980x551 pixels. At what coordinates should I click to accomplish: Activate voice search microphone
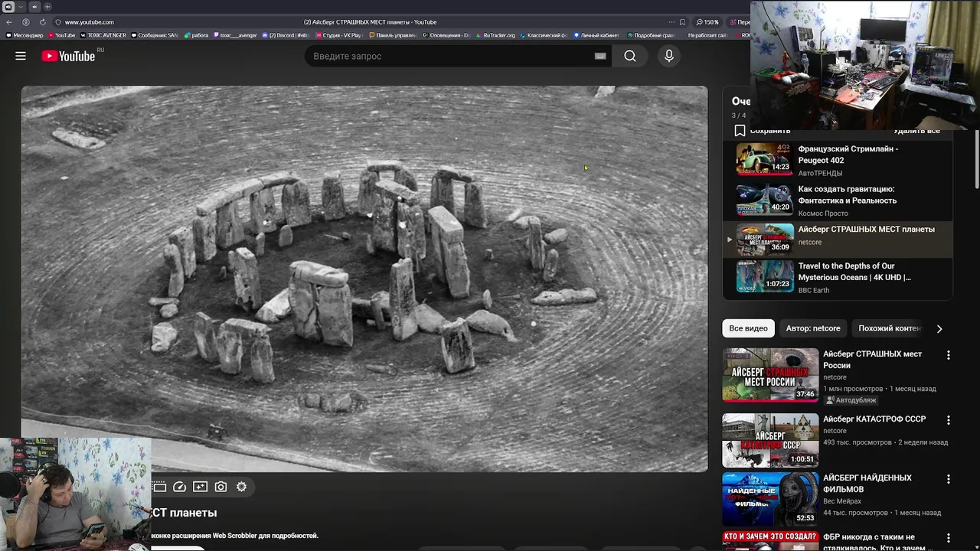click(x=669, y=56)
